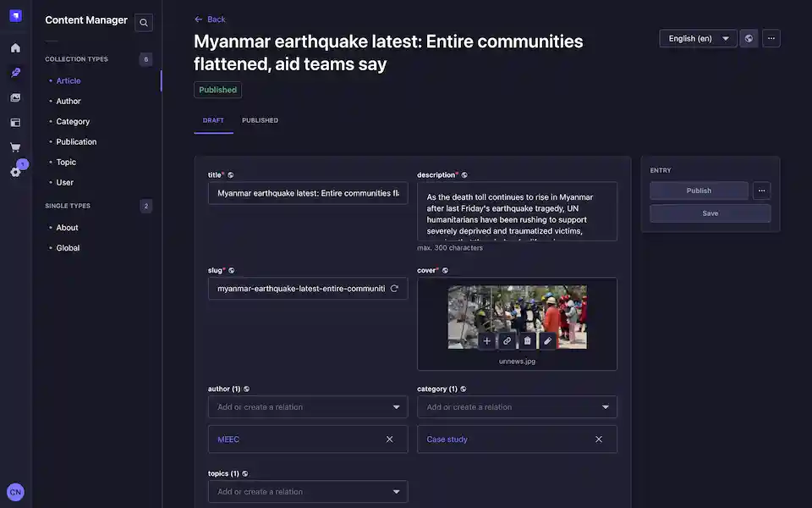Go to the Home dashboard icon

pos(14,47)
